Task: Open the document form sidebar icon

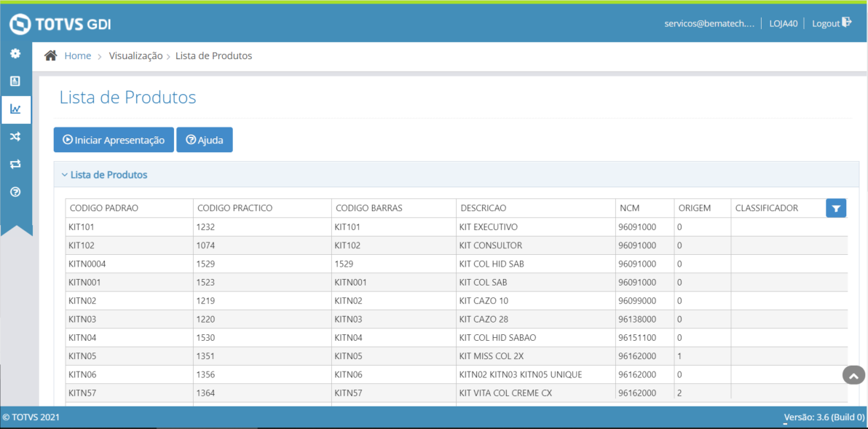Action: click(15, 82)
